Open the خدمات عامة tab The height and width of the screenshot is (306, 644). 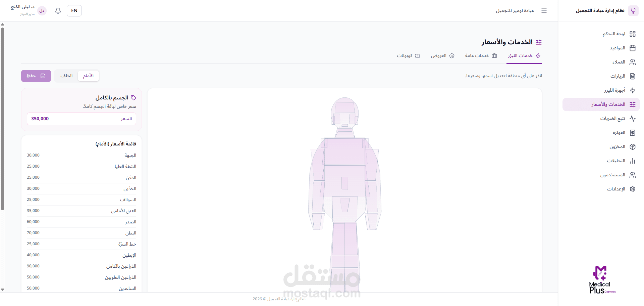(481, 56)
